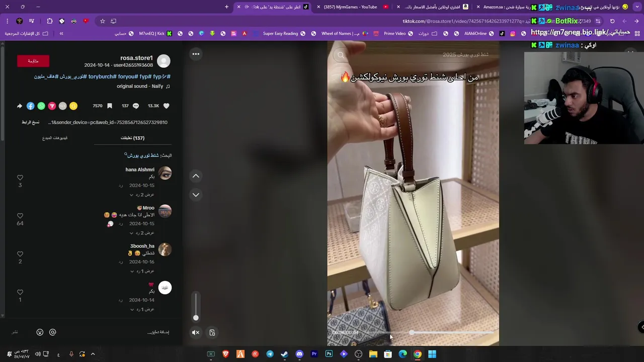The image size is (644, 362).
Task: Expand the bookmarks overflow chevron
Action: click(61, 34)
